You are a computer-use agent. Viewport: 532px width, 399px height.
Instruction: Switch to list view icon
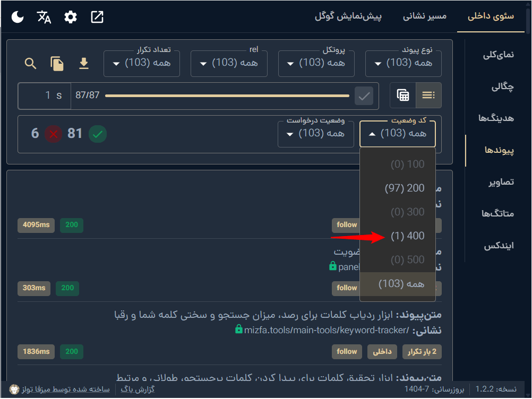pos(428,96)
